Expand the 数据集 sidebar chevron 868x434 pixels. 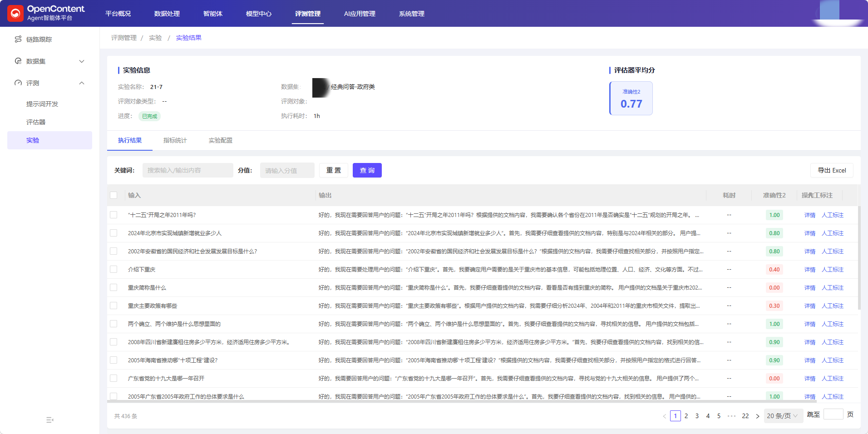(82, 61)
